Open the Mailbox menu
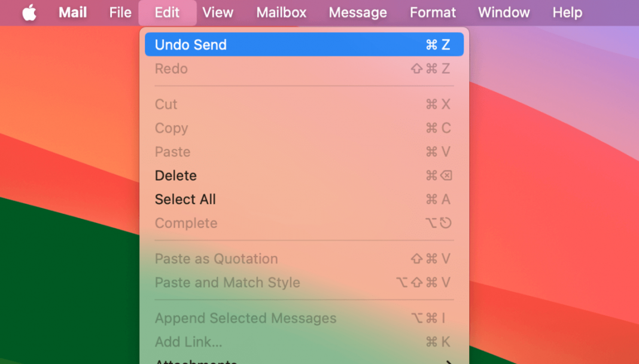The image size is (639, 364). tap(281, 12)
